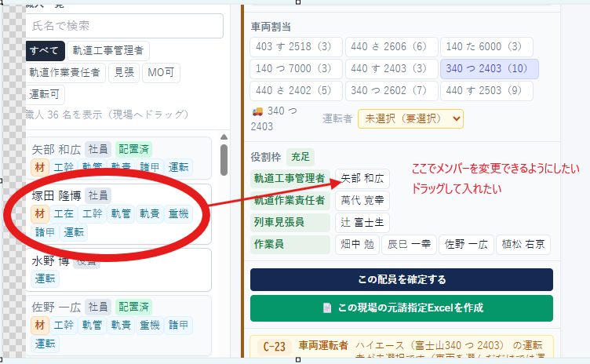Click 配置済 badge on 矢部 和広 card
Image resolution: width=590 pixels, height=364 pixels.
tap(134, 149)
